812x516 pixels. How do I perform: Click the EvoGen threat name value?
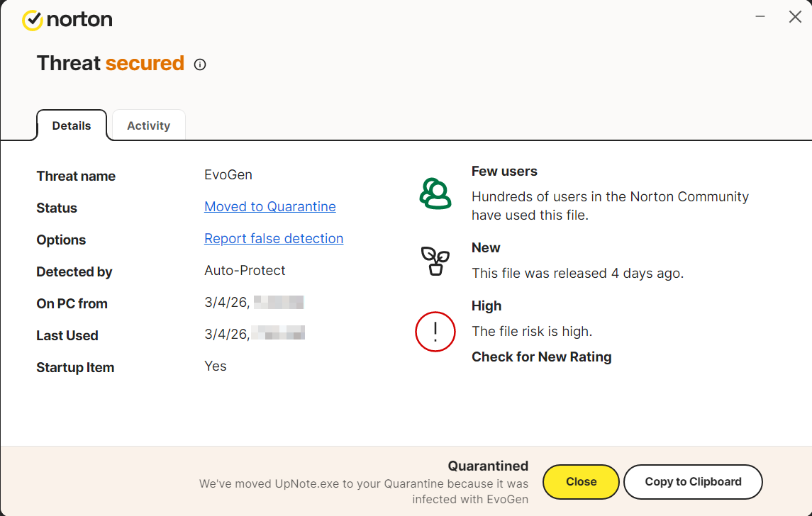pyautogui.click(x=228, y=174)
